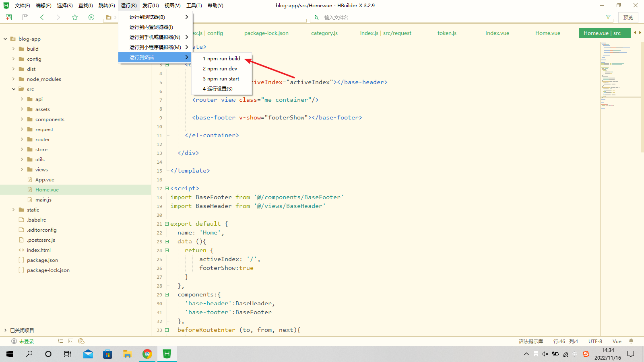
Task: Collapse the src folder in the file tree
Action: point(14,89)
